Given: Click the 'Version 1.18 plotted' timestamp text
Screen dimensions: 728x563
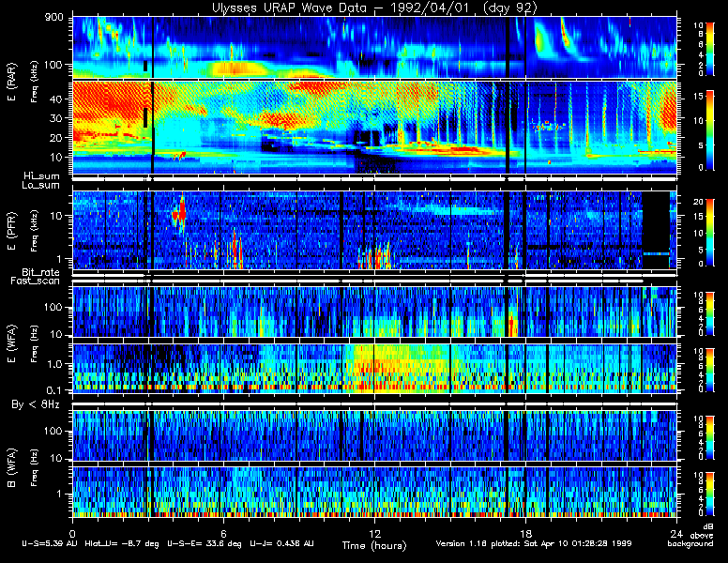Looking at the screenshot, I should (534, 543).
